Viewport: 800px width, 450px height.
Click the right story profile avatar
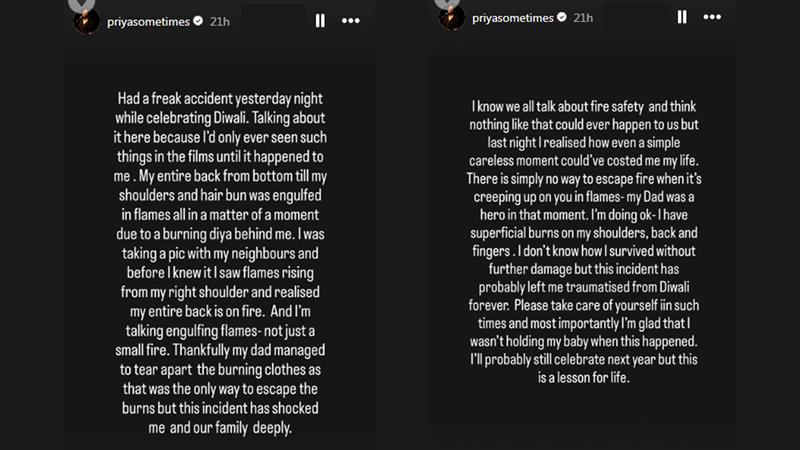tap(450, 18)
